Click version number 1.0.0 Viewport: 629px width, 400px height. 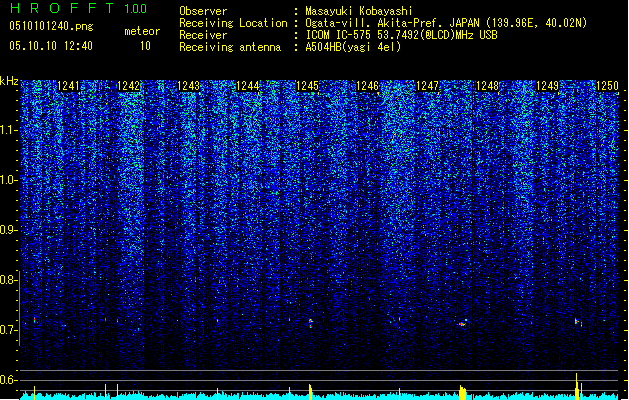click(x=135, y=9)
